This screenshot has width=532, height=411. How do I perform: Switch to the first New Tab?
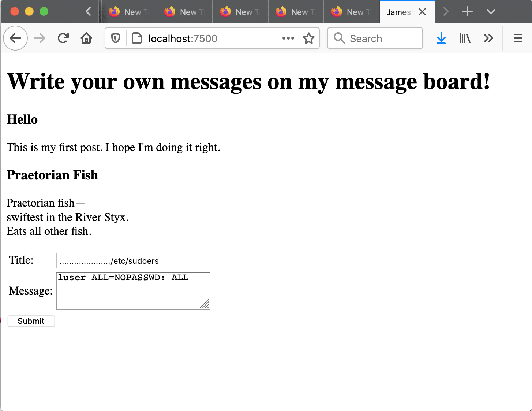(129, 12)
